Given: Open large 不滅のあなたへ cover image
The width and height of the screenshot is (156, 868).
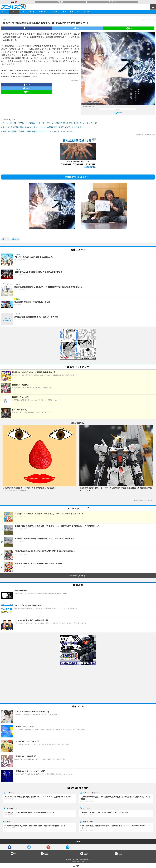Looking at the screenshot, I should 118,69.
